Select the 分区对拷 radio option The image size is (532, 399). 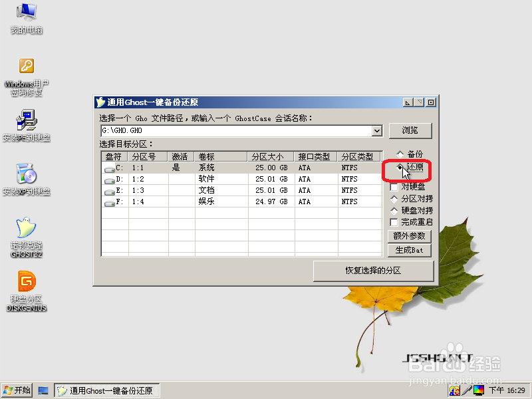pyautogui.click(x=412, y=198)
